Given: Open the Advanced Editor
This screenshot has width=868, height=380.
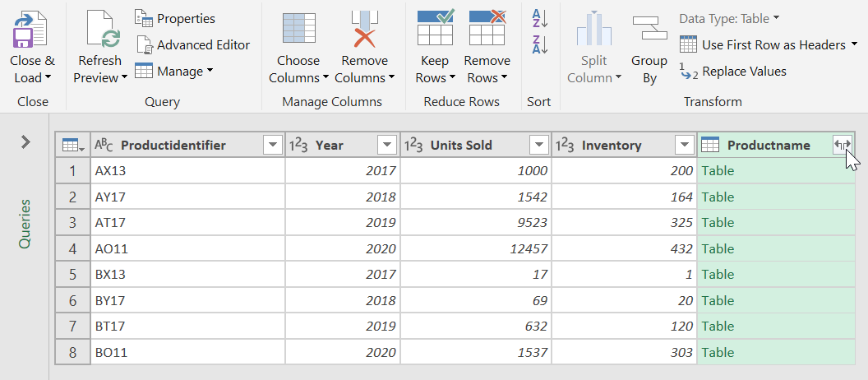Looking at the screenshot, I should [193, 45].
